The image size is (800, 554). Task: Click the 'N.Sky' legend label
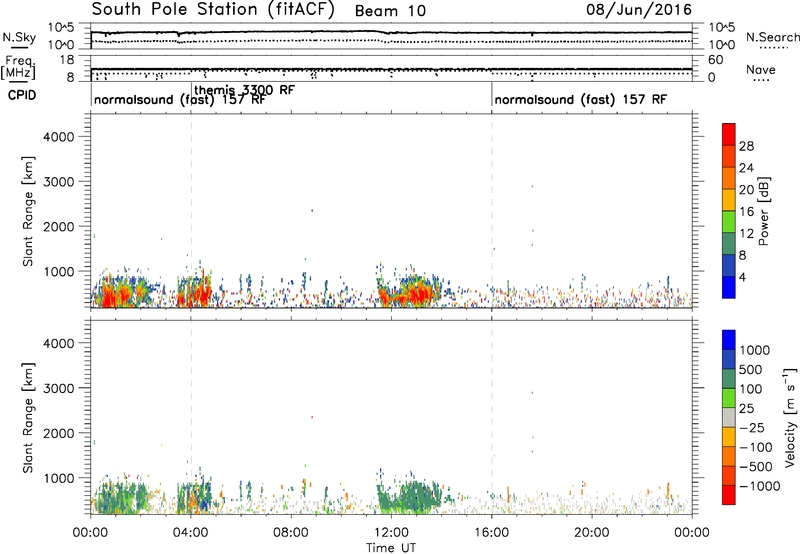(19, 37)
